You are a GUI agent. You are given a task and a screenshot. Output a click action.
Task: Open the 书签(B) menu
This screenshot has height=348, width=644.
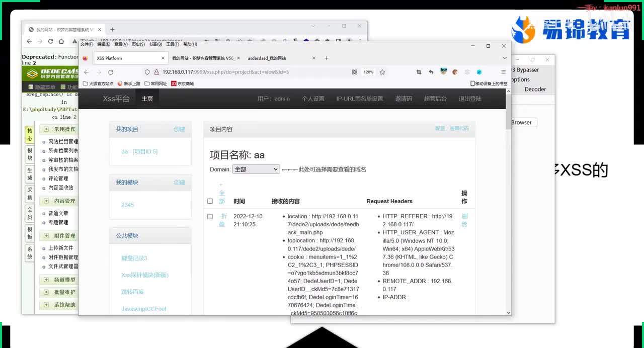click(155, 44)
